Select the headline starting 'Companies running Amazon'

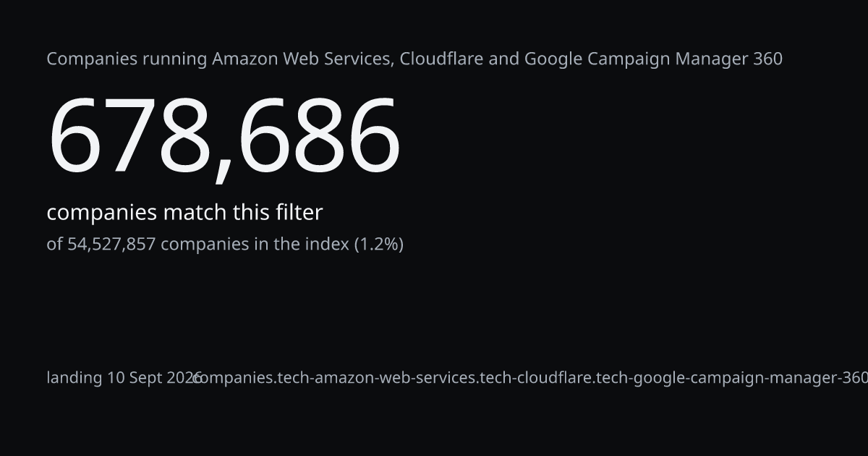click(414, 59)
